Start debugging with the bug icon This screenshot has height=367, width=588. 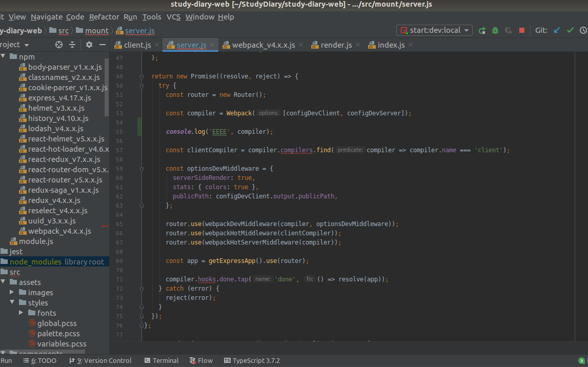(x=495, y=30)
